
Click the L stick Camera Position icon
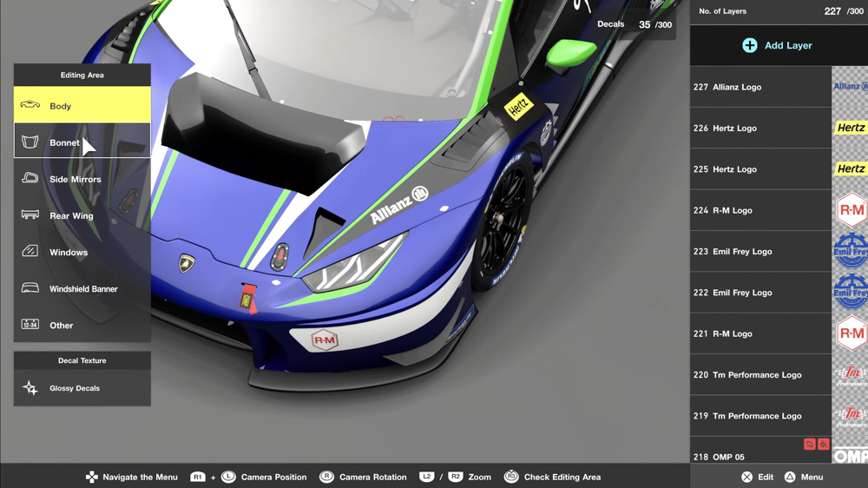228,477
